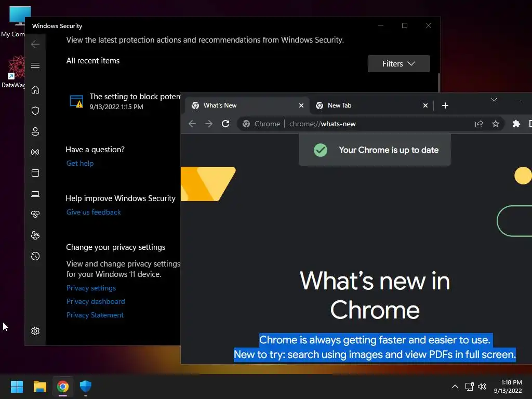The height and width of the screenshot is (399, 532).
Task: Open Device security laptop icon
Action: coord(35,194)
